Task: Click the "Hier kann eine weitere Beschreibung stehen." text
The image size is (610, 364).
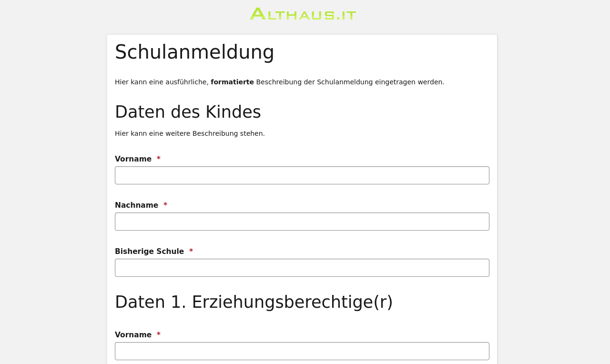Action: (x=190, y=133)
